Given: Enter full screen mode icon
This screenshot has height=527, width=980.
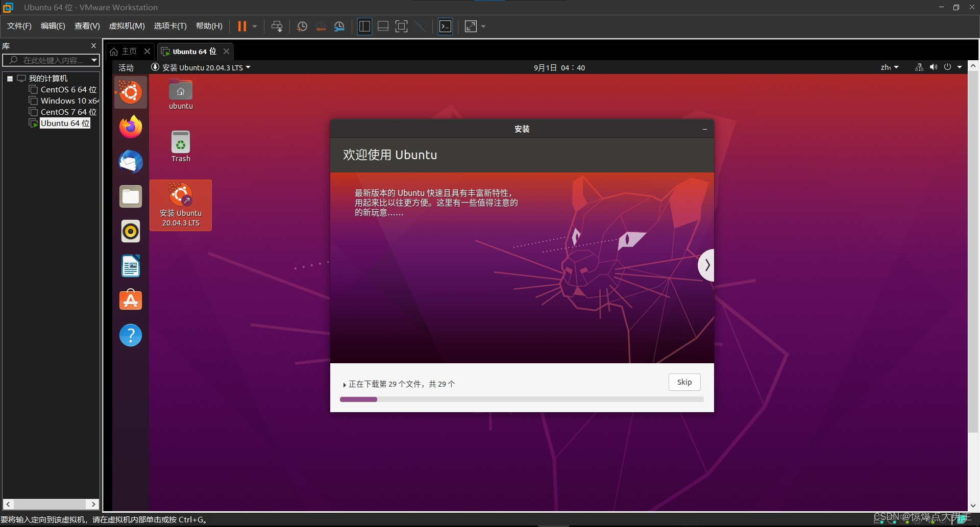Looking at the screenshot, I should (x=402, y=26).
